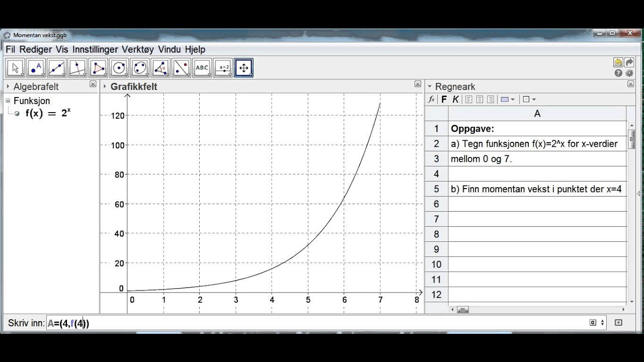Select column A header in Regneark
The width and height of the screenshot is (644, 362).
[537, 114]
